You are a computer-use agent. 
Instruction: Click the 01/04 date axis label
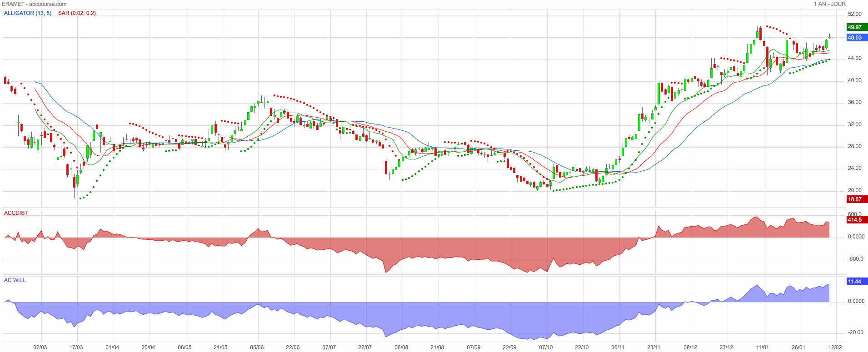click(112, 347)
